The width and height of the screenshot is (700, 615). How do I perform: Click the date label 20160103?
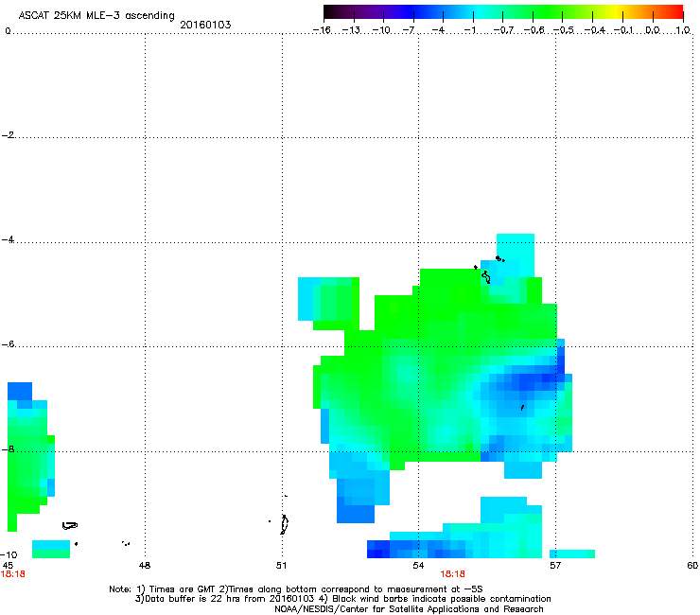click(x=205, y=25)
